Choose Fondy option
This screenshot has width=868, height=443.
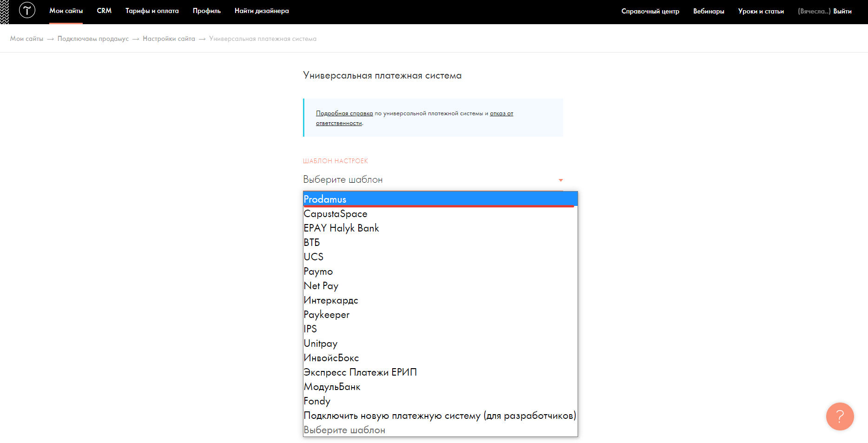[x=441, y=401]
